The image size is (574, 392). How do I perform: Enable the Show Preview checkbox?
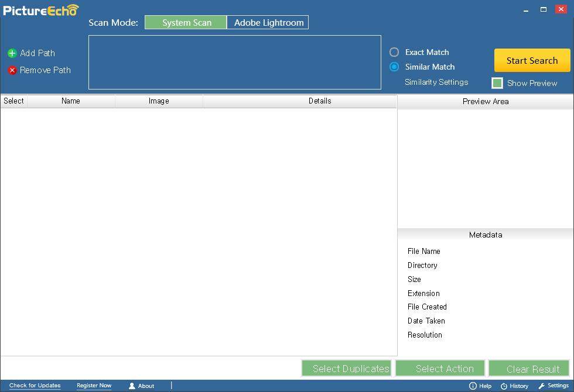click(x=497, y=82)
